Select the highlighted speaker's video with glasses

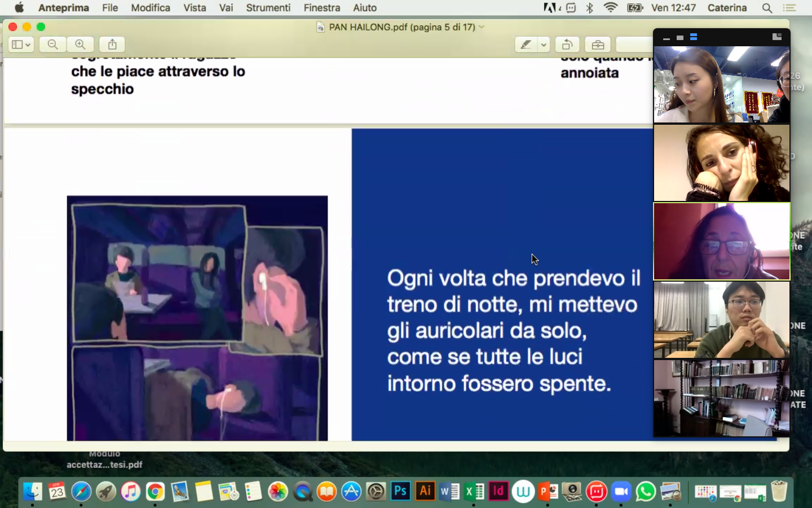pos(721,242)
